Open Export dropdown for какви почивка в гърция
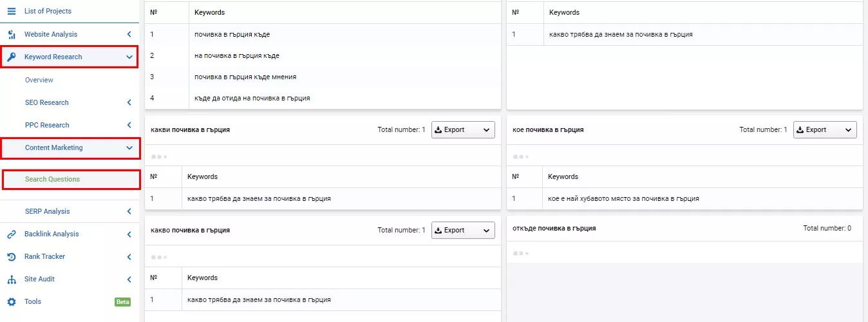868x322 pixels. tap(463, 129)
